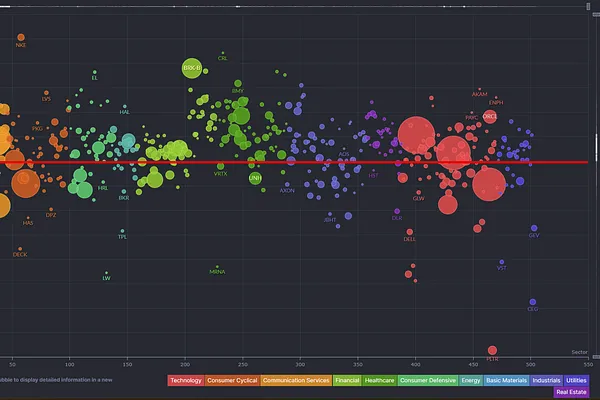
Task: Toggle the Communication Services legend filter
Action: pyautogui.click(x=297, y=381)
